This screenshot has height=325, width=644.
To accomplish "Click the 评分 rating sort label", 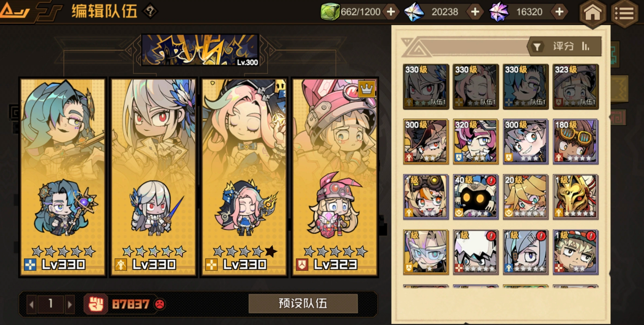I will pos(563,46).
